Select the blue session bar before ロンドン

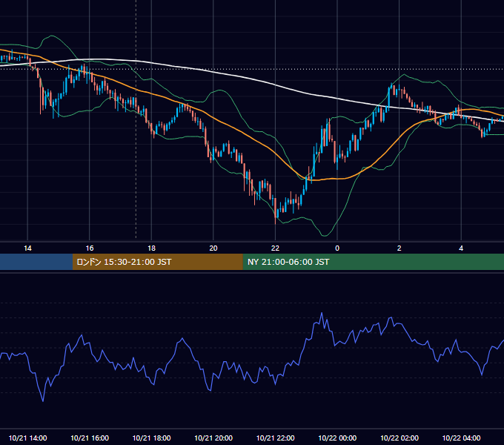pos(36,262)
